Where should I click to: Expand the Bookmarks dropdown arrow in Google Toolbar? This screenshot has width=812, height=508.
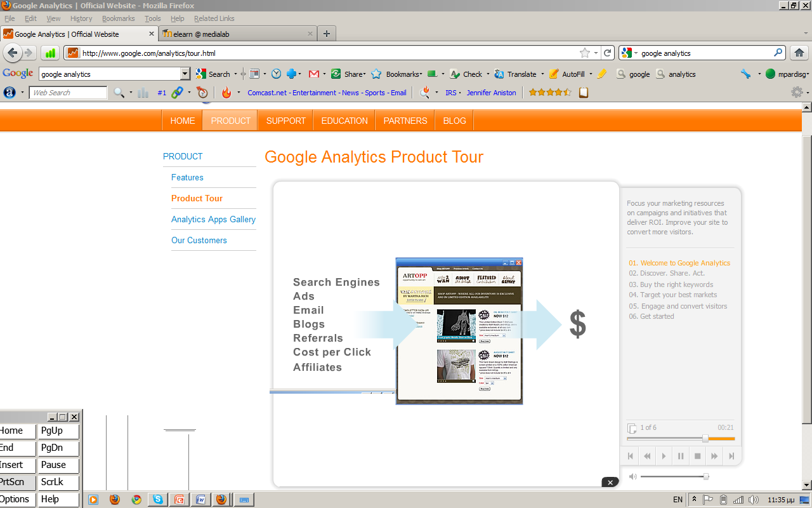(x=420, y=74)
